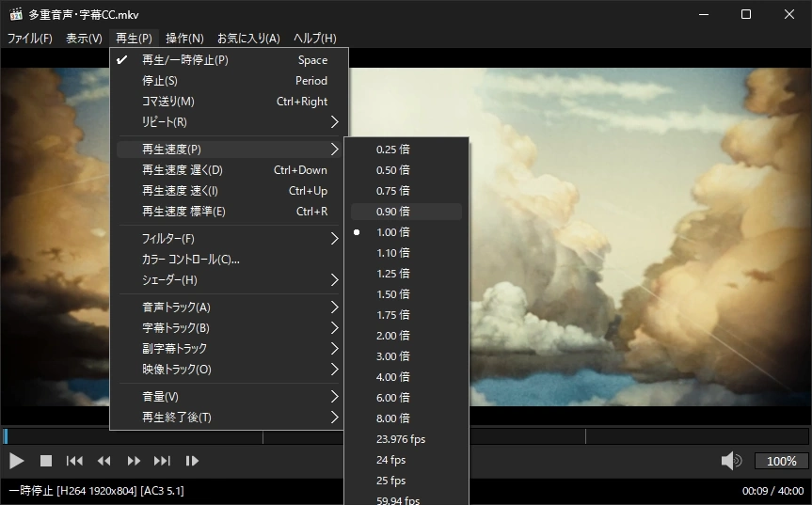The width and height of the screenshot is (812, 505).
Task: Open the 操作(N) menu
Action: click(184, 39)
